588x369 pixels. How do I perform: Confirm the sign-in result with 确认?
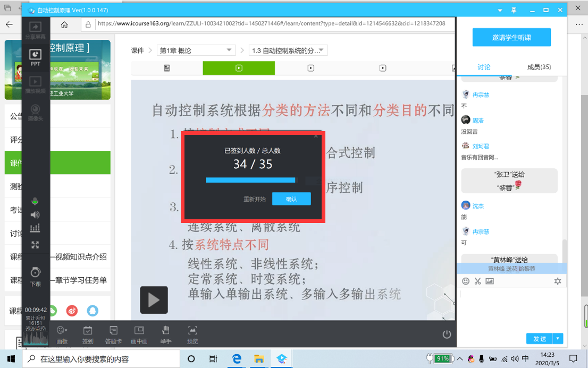(x=291, y=199)
